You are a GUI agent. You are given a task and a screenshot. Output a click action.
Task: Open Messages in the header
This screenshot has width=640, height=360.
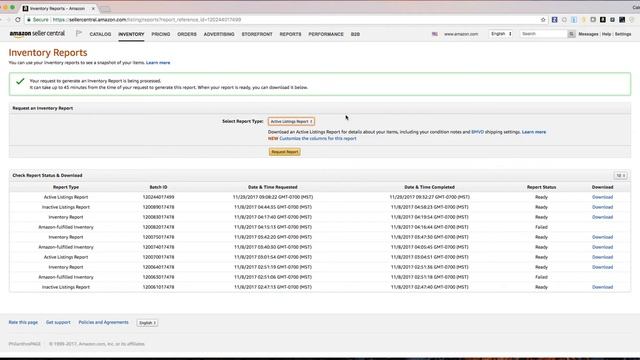pyautogui.click(x=588, y=34)
